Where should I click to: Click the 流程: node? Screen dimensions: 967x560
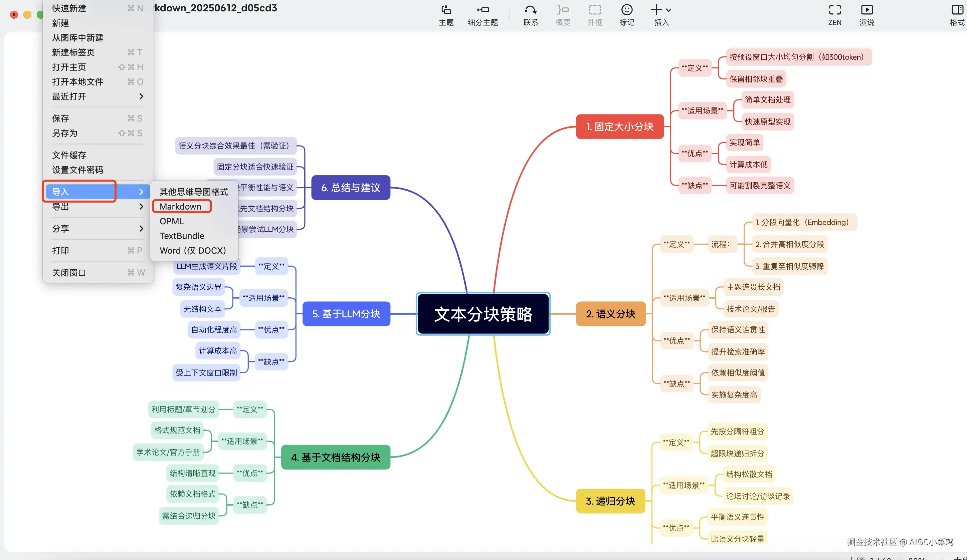tap(722, 244)
